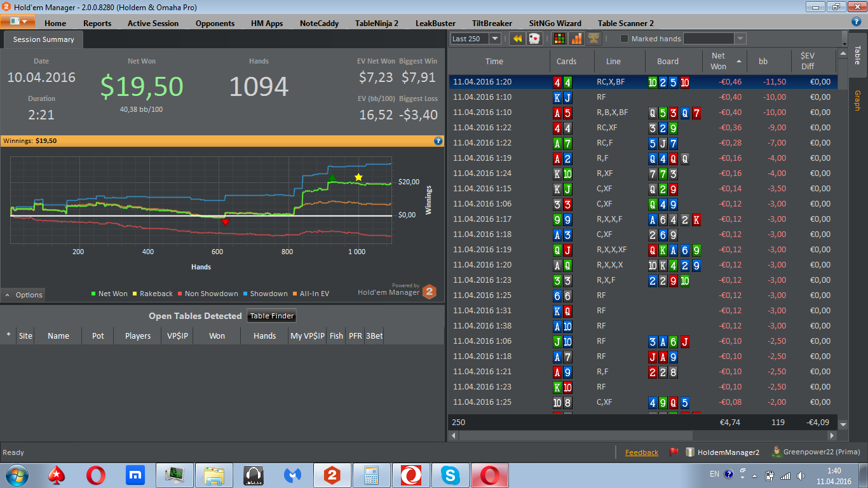Click the HoldemManager2 database icon
The height and width of the screenshot is (488, 868).
point(690,452)
